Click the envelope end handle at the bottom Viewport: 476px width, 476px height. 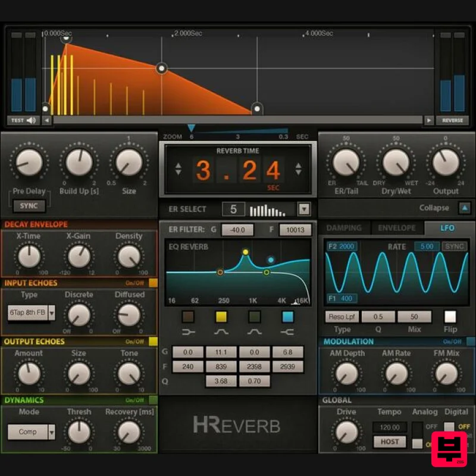(257, 109)
